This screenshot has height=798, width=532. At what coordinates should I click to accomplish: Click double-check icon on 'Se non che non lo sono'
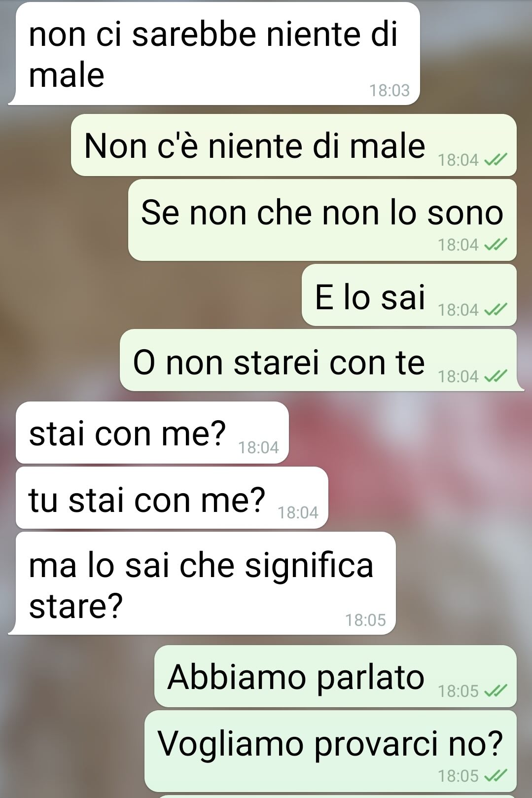(x=496, y=244)
